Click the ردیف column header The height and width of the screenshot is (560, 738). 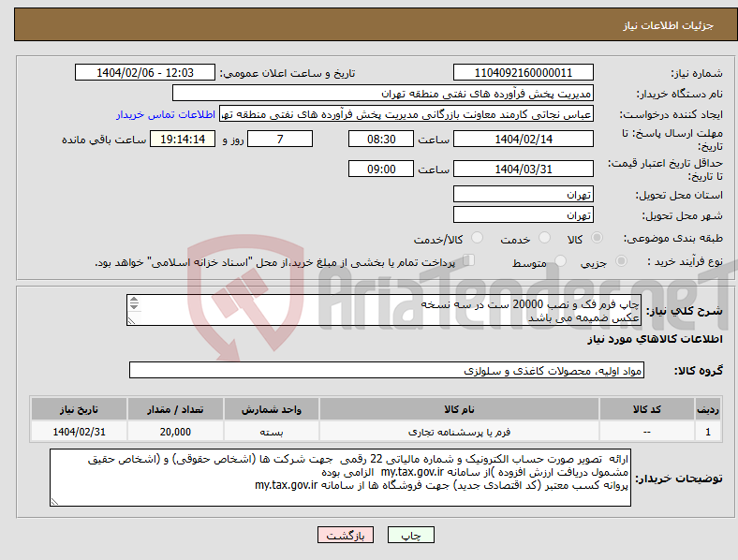708,409
